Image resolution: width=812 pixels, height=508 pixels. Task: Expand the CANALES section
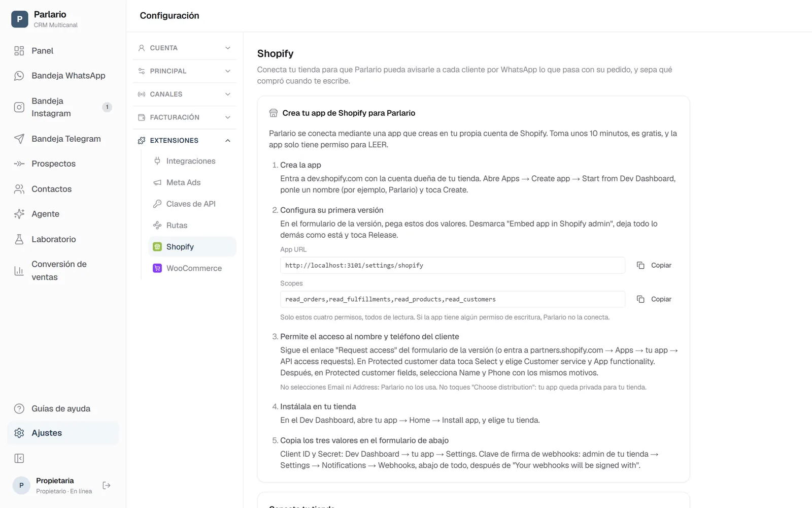(x=185, y=94)
